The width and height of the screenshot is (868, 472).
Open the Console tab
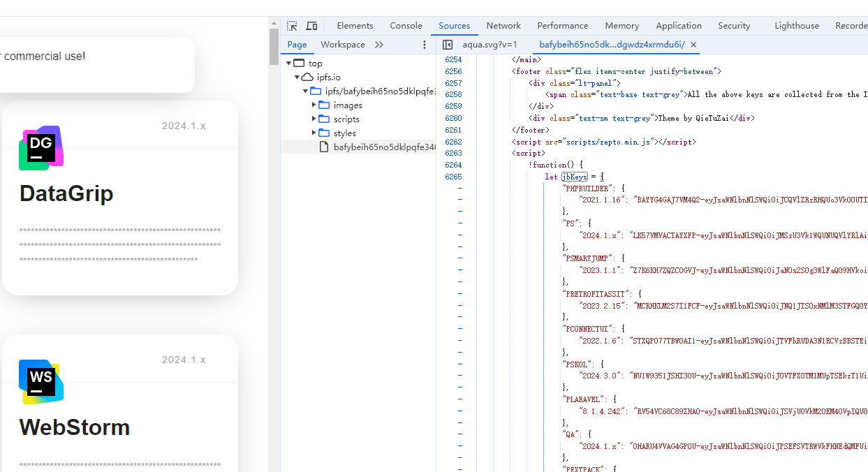point(406,26)
